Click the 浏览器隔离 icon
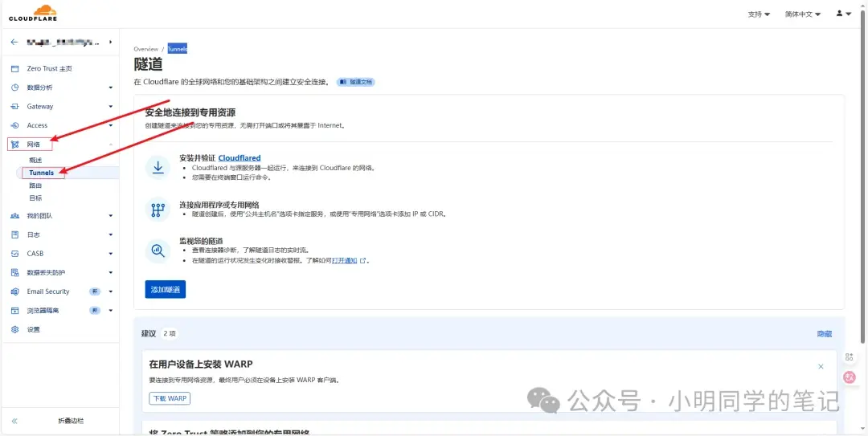The height and width of the screenshot is (436, 868). pyautogui.click(x=15, y=311)
